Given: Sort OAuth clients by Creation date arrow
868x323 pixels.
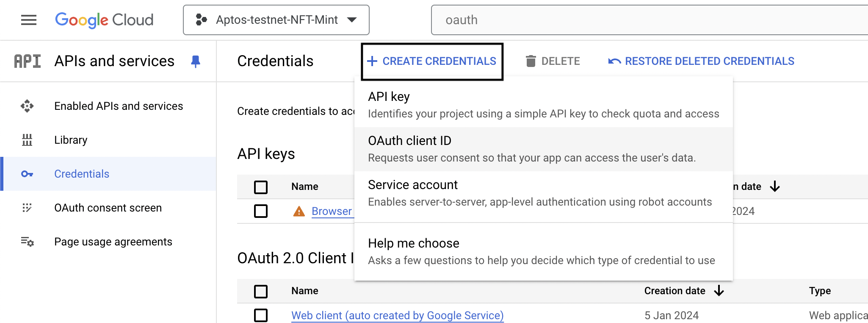Looking at the screenshot, I should [x=719, y=291].
